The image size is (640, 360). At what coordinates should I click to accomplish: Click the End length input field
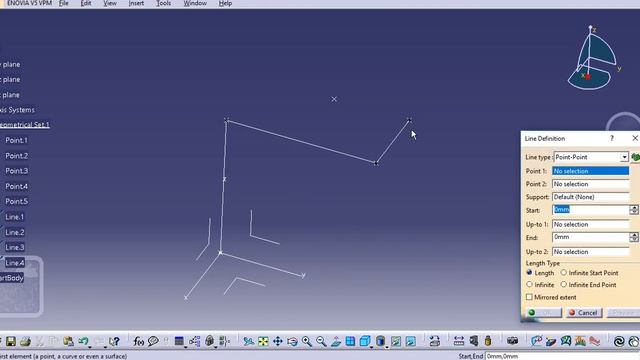(x=590, y=237)
